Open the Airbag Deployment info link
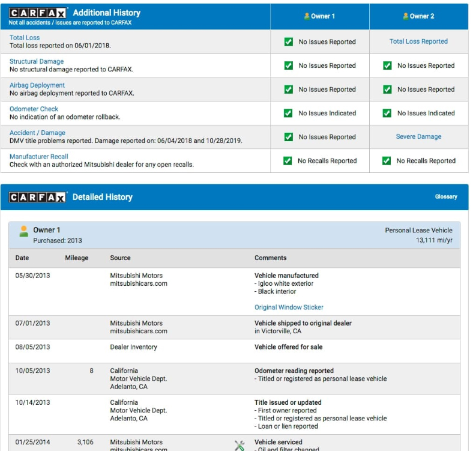The width and height of the screenshot is (476, 451). (x=37, y=85)
